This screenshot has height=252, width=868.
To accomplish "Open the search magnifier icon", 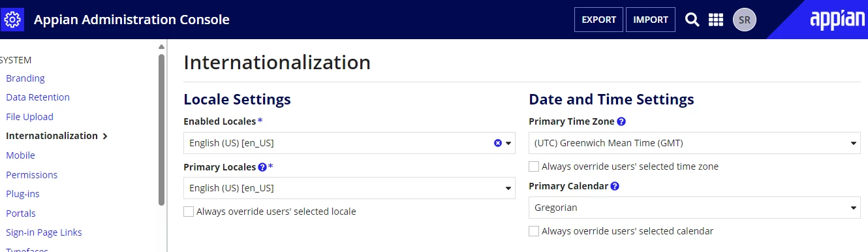I will click(692, 20).
